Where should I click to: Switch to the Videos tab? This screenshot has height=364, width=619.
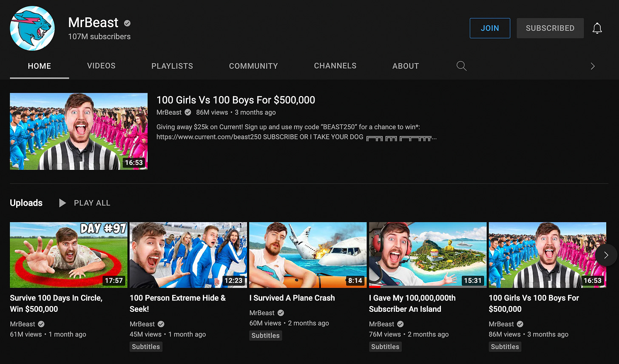[101, 66]
